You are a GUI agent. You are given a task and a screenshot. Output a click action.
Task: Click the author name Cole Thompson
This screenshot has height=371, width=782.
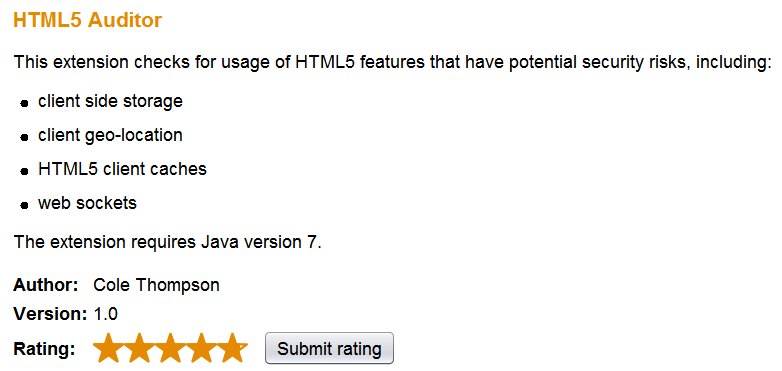[x=157, y=285]
